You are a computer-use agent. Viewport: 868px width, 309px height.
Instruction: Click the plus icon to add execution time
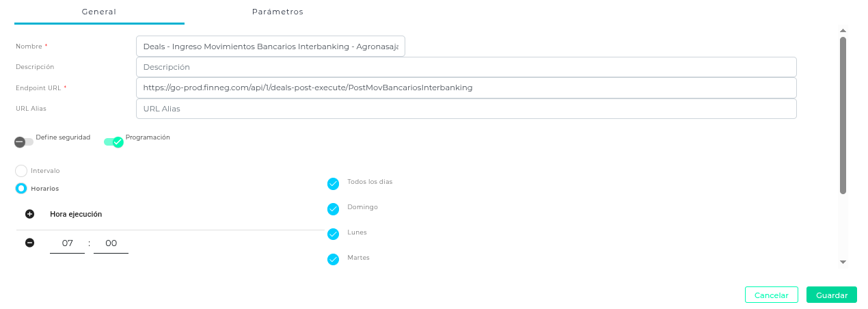[29, 214]
